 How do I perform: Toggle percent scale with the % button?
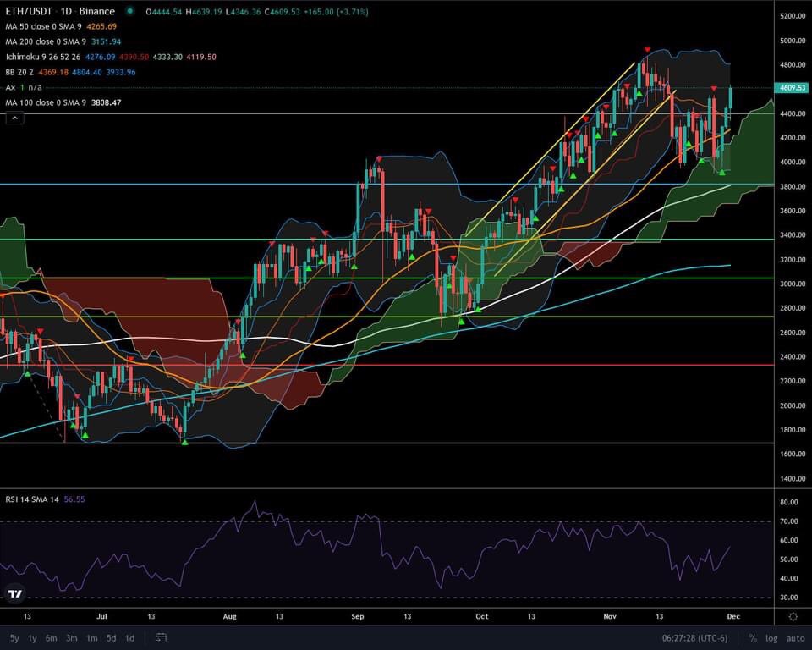point(753,638)
